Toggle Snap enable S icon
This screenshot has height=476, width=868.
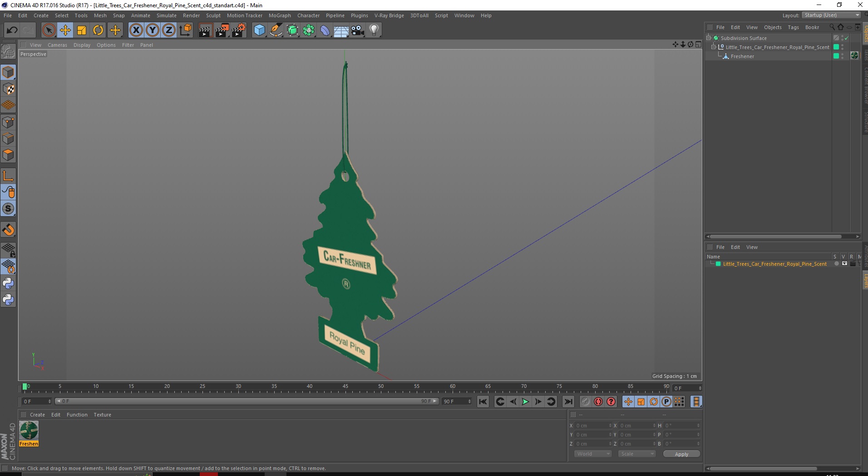8,209
